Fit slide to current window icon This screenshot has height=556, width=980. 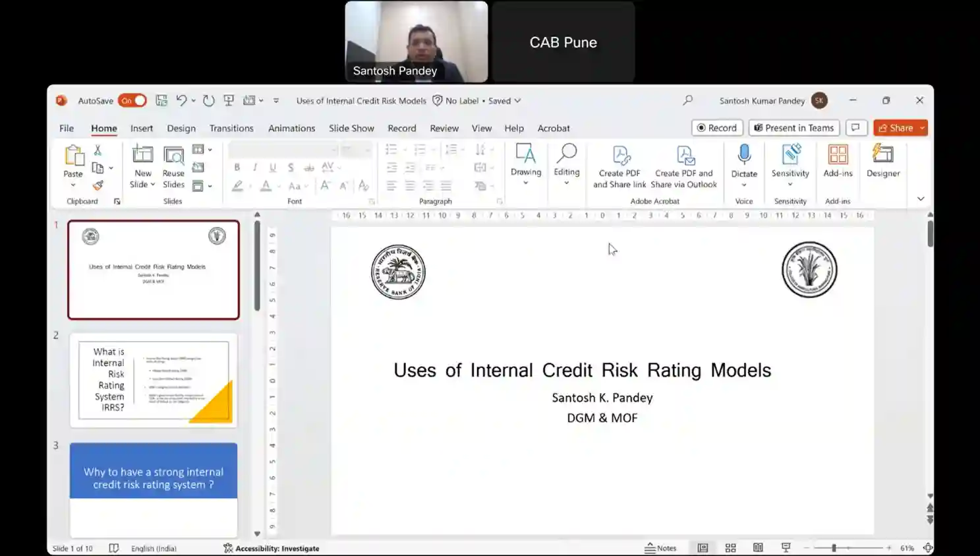point(928,548)
